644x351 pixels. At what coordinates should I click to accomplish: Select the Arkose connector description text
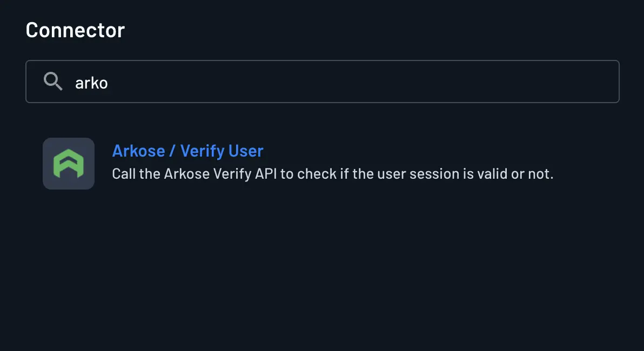click(x=332, y=174)
